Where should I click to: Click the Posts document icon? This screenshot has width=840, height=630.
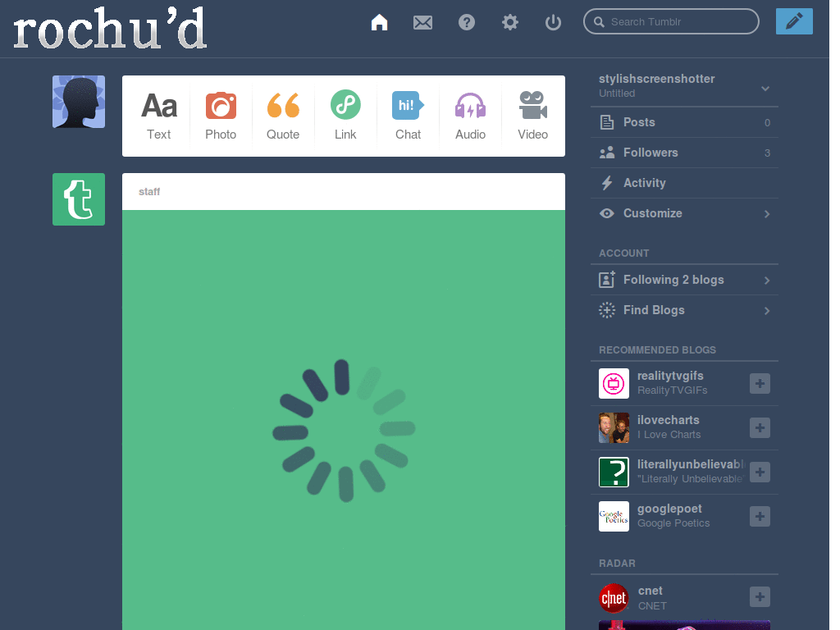pyautogui.click(x=607, y=122)
